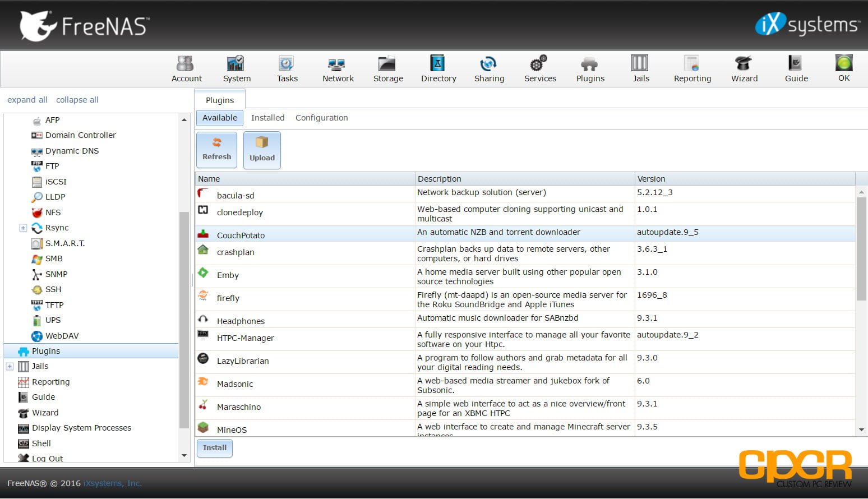
Task: Select Domain Controller in the tree
Action: point(80,135)
